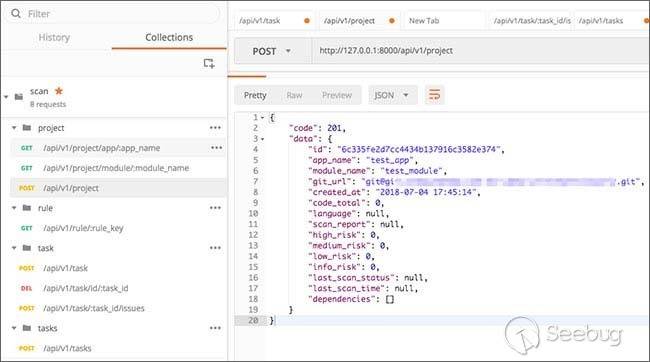
Task: Click the search icon in Filter box
Action: (x=16, y=14)
